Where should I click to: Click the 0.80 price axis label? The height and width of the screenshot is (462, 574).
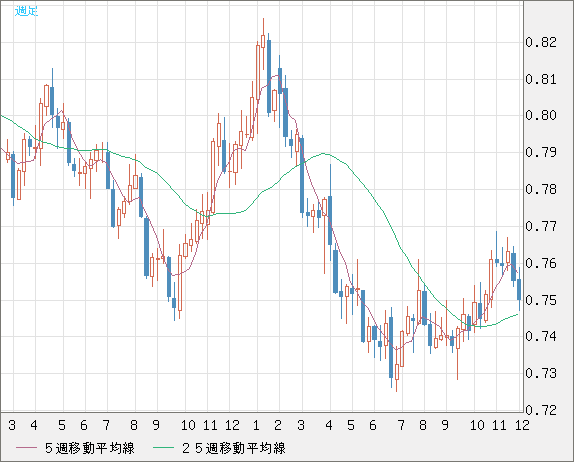541,115
